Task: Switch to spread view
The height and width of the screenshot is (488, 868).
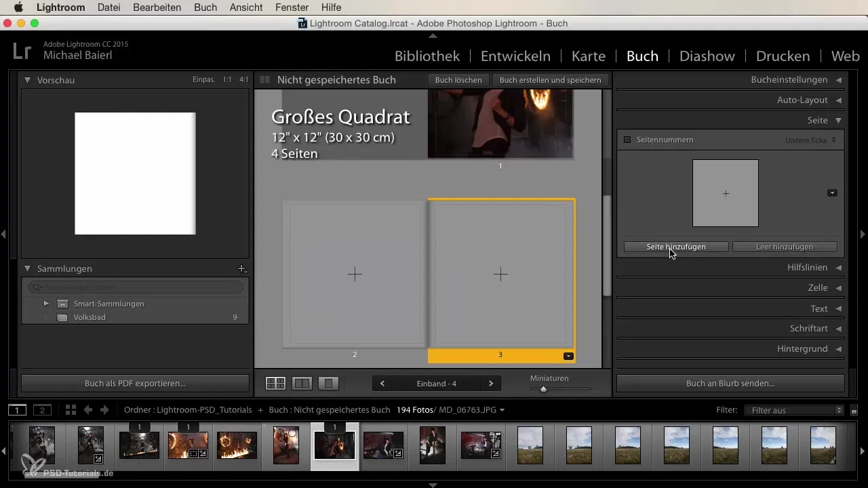Action: tap(302, 384)
